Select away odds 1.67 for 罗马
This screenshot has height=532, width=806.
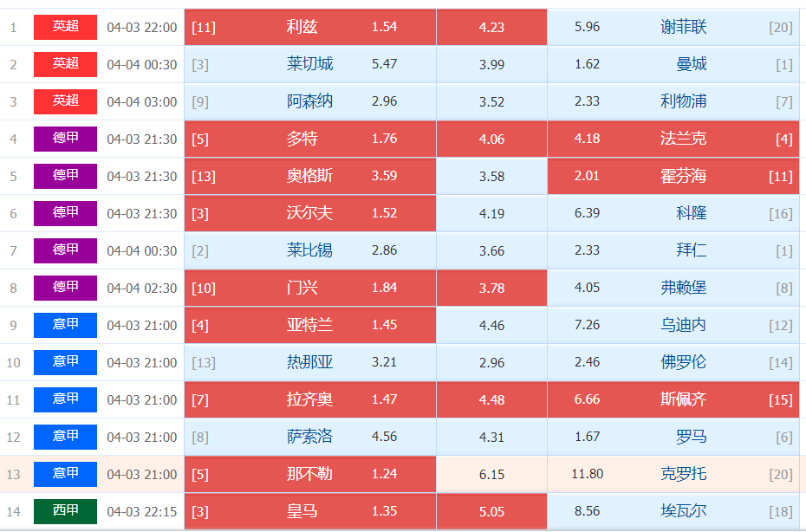(x=587, y=437)
